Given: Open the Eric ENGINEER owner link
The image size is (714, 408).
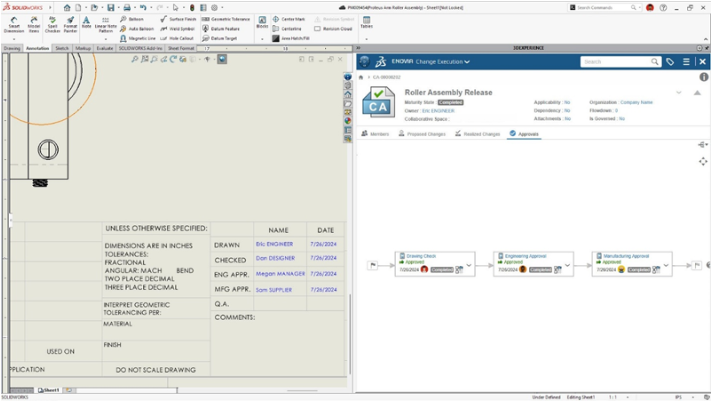Looking at the screenshot, I should 438,111.
